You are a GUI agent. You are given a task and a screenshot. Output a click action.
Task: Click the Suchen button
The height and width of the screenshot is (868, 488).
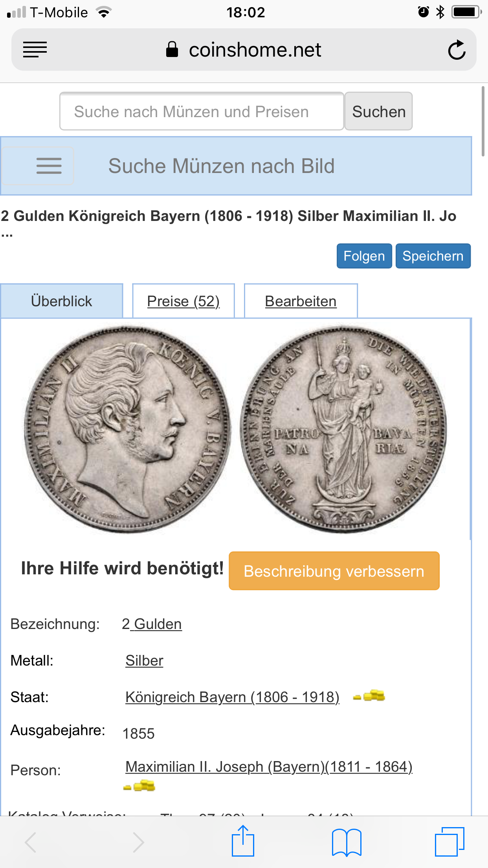[x=379, y=111]
